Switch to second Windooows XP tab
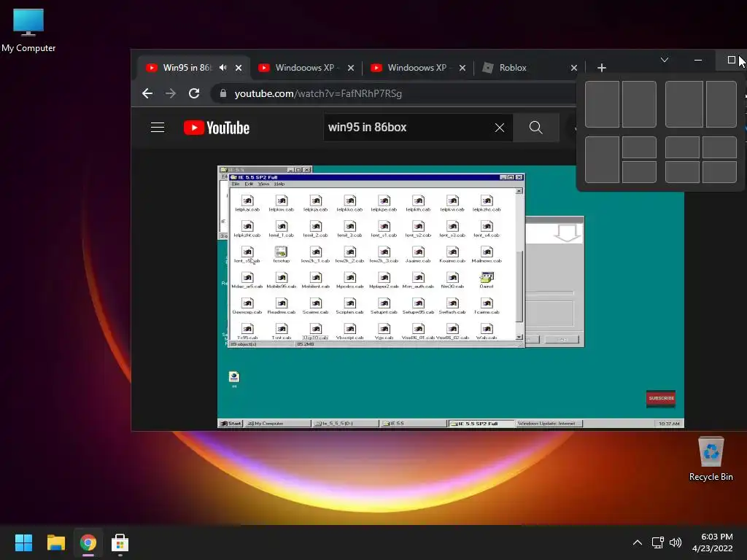Screen dimensions: 747x560 coord(417,68)
